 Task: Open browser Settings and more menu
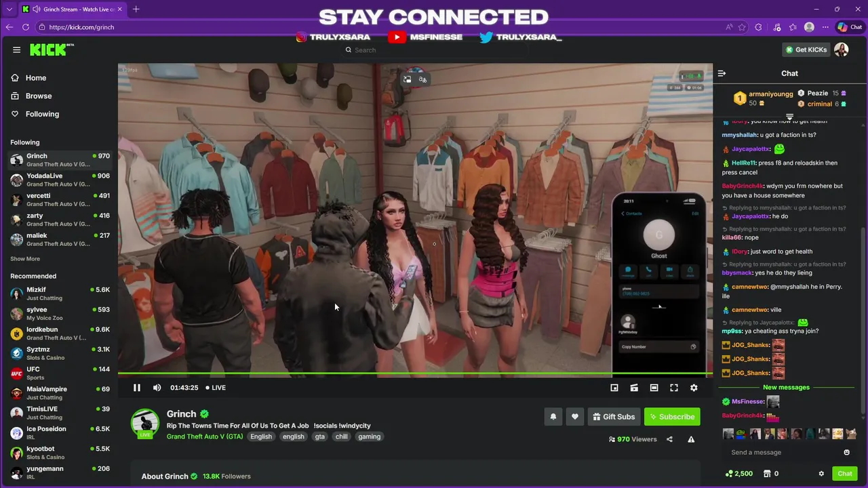[825, 27]
